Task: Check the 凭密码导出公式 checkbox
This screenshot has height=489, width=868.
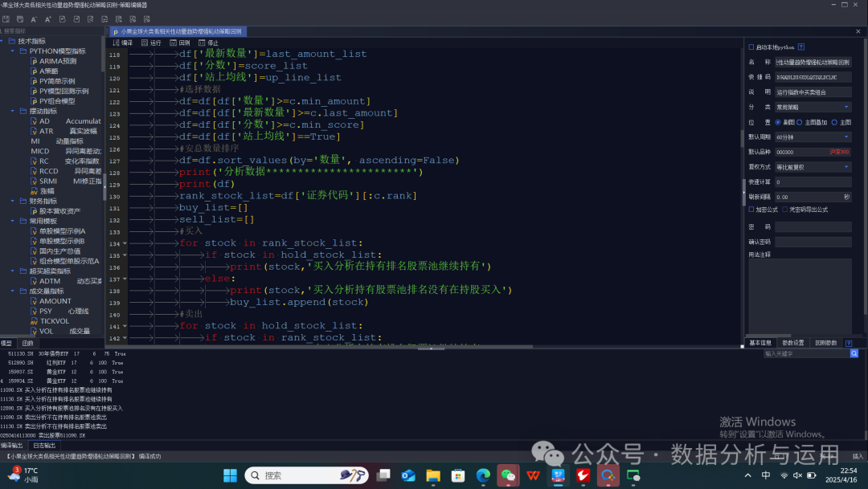Action: tap(785, 210)
